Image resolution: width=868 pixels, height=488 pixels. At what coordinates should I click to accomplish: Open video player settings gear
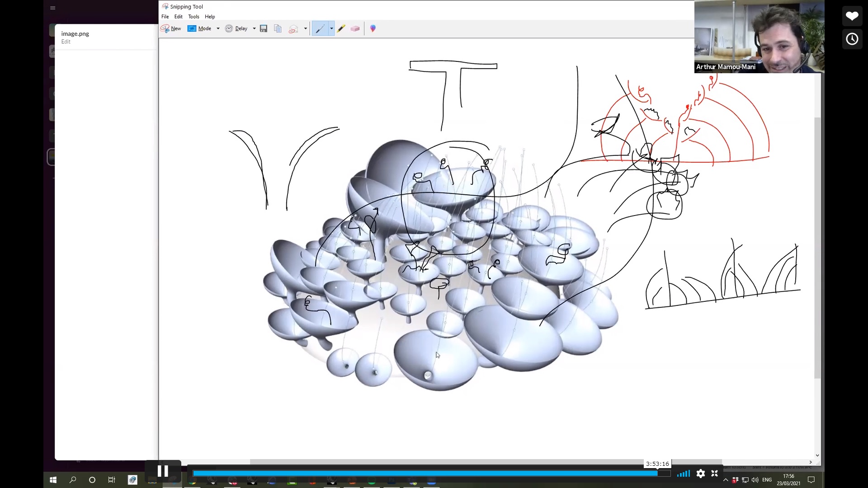(x=701, y=474)
